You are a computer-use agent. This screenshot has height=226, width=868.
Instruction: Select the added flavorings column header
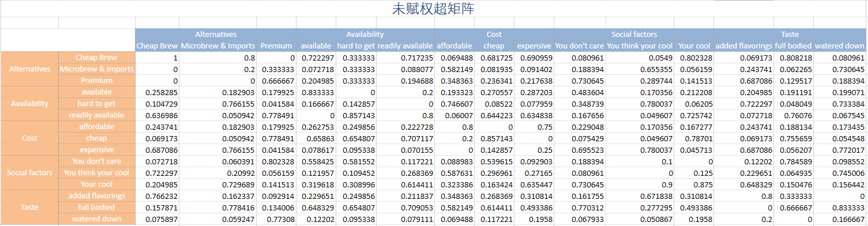tap(743, 46)
